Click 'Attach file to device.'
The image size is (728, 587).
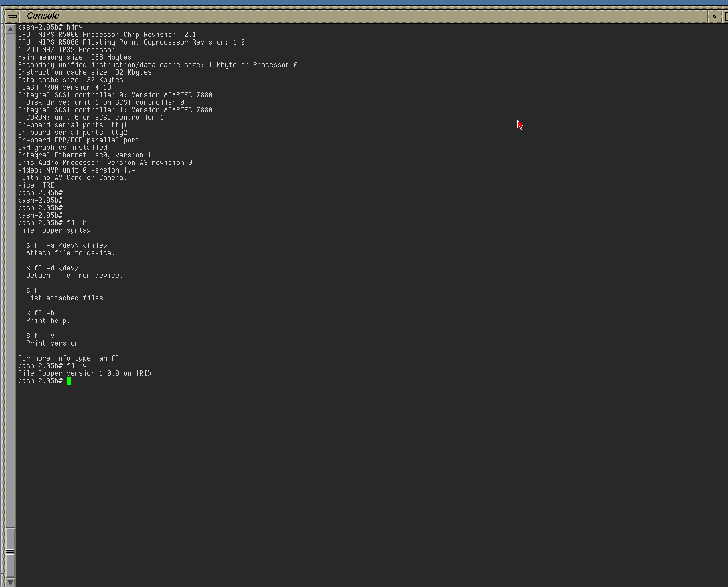[x=71, y=253]
